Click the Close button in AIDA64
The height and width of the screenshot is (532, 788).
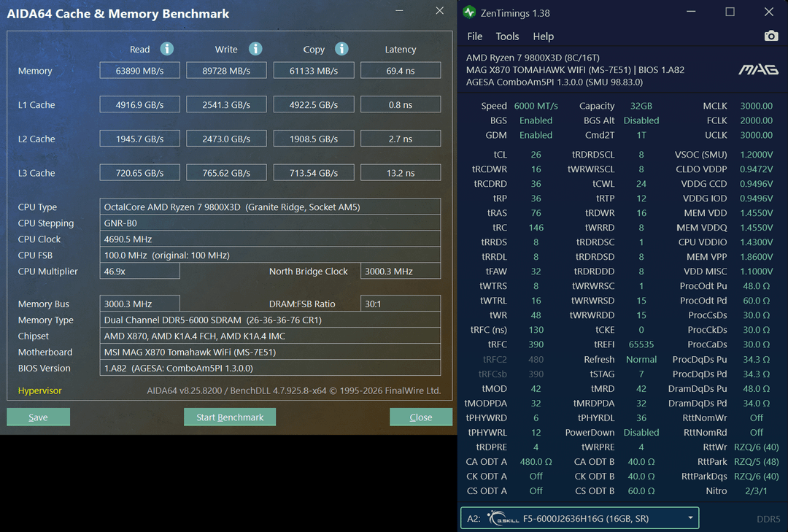421,417
